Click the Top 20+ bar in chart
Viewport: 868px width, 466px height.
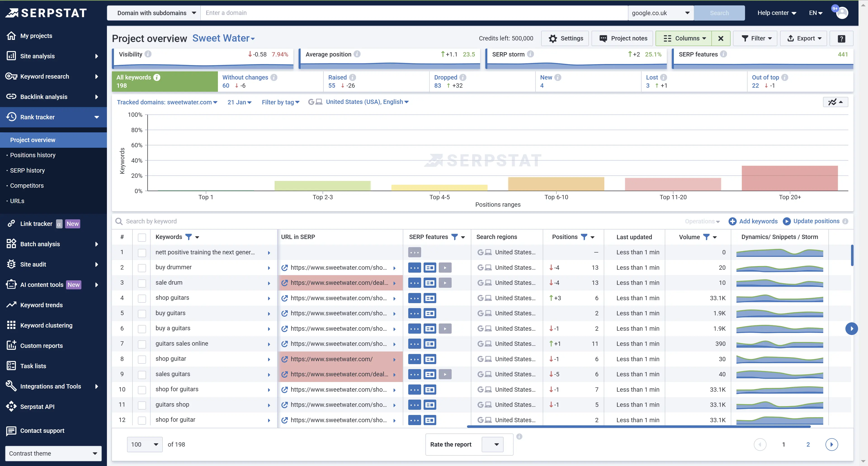[x=790, y=178]
